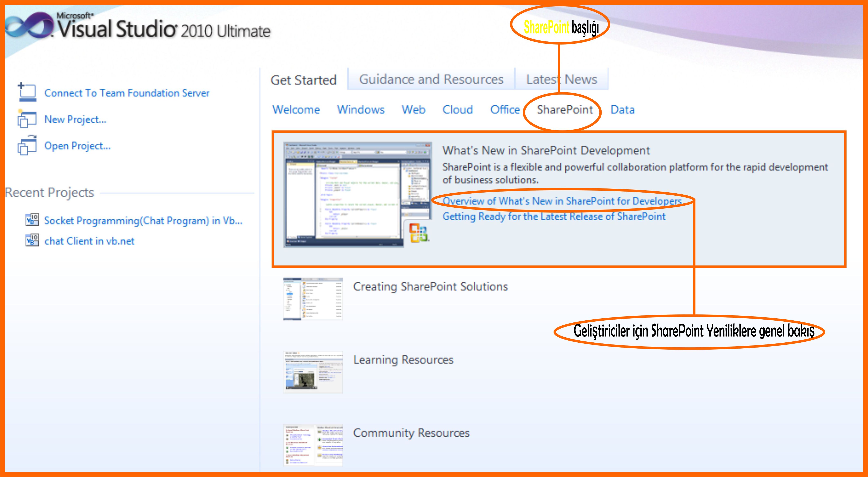868x477 pixels.
Task: Click the New Project icon
Action: 27,119
